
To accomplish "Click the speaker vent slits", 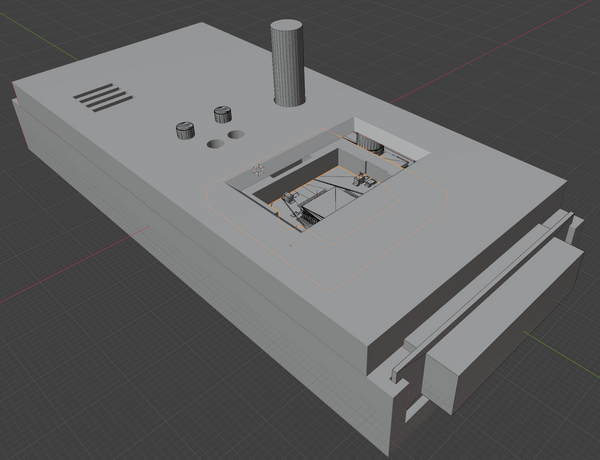I will [x=103, y=97].
